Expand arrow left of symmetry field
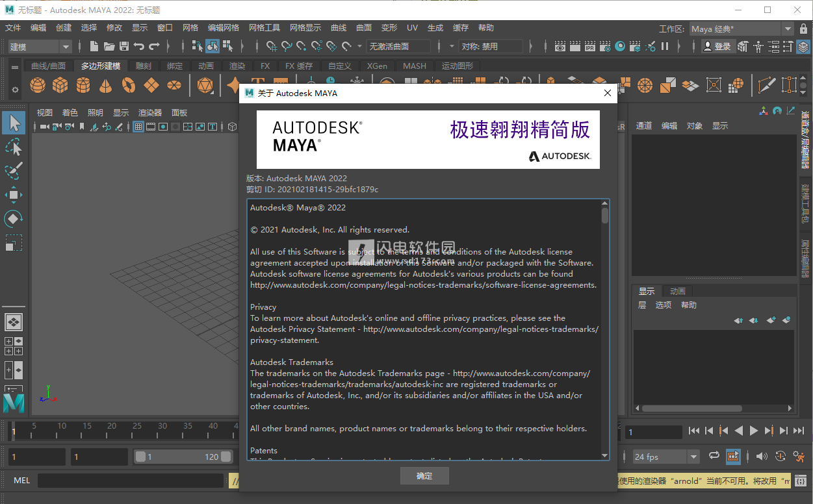The width and height of the screenshot is (813, 504). [x=452, y=46]
